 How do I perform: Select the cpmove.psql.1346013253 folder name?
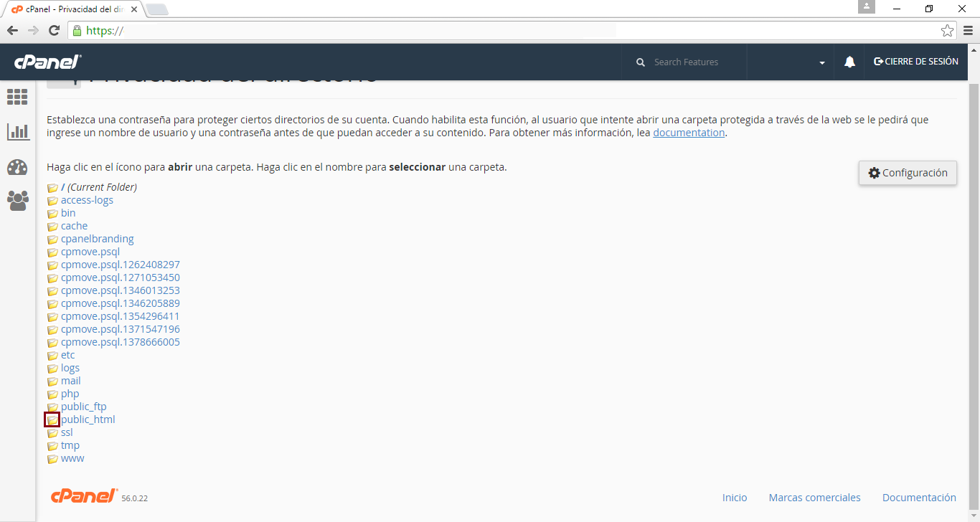pos(120,290)
